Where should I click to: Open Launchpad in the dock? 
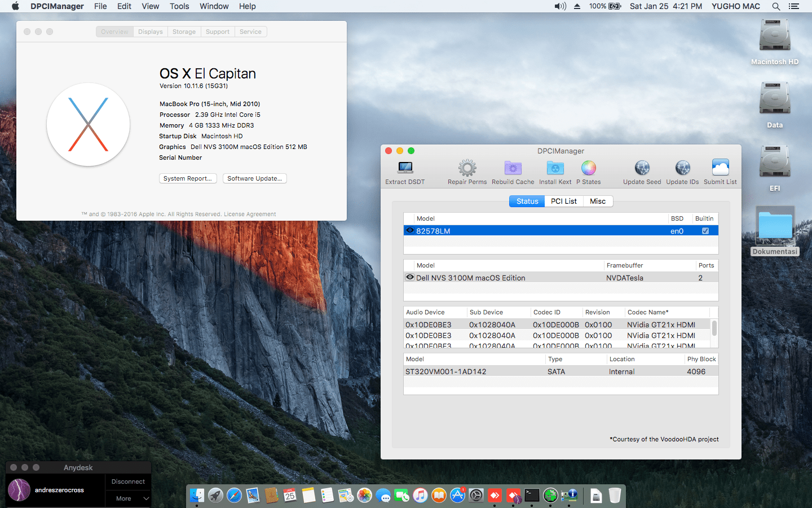tap(215, 495)
